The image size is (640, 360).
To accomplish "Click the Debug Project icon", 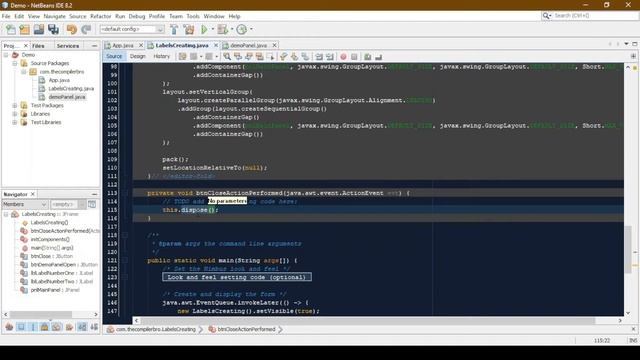I will click(x=222, y=29).
